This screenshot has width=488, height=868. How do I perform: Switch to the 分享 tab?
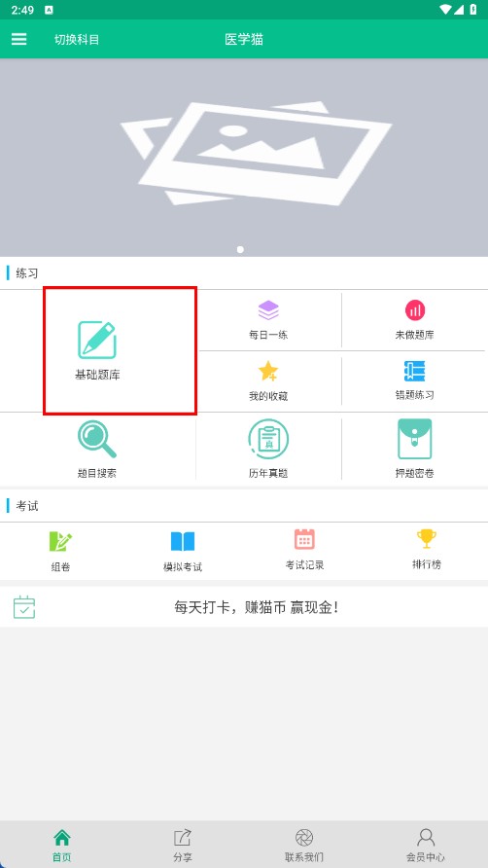(183, 845)
